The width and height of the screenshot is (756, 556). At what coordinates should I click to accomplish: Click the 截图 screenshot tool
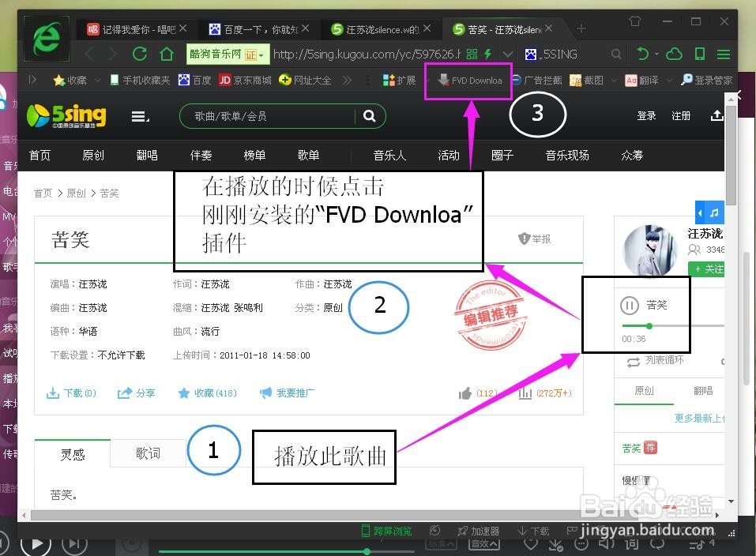pos(586,80)
